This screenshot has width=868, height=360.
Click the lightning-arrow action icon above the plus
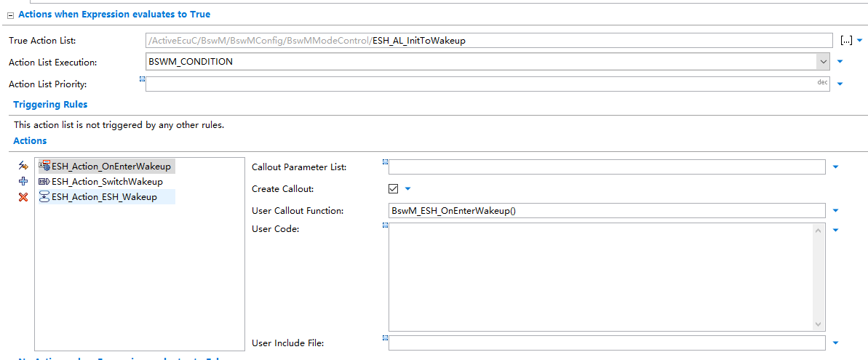pos(23,165)
